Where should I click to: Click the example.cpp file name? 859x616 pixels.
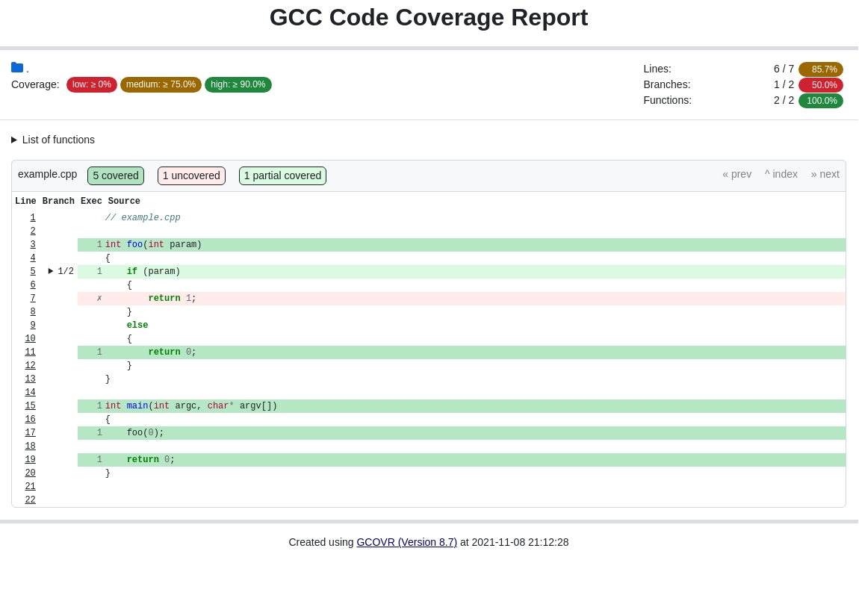pos(48,174)
